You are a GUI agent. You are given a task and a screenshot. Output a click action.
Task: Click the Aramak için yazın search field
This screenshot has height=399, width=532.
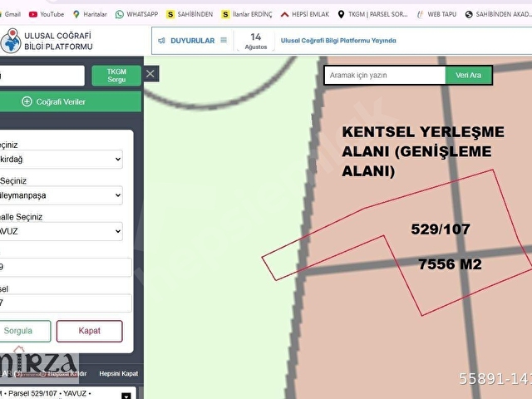click(x=385, y=76)
